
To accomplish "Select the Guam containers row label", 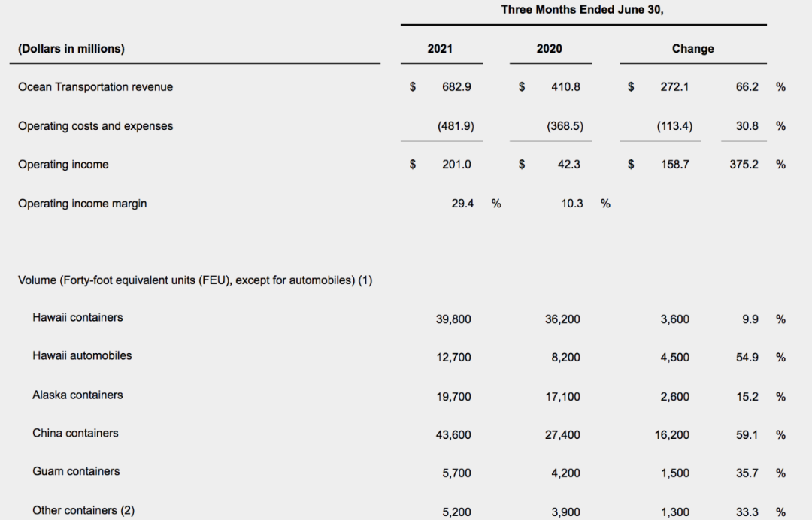I will (76, 471).
